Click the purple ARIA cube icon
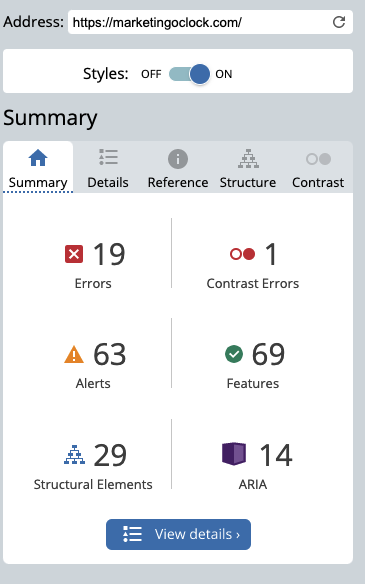Screen dimensions: 365x584 (x=234, y=454)
